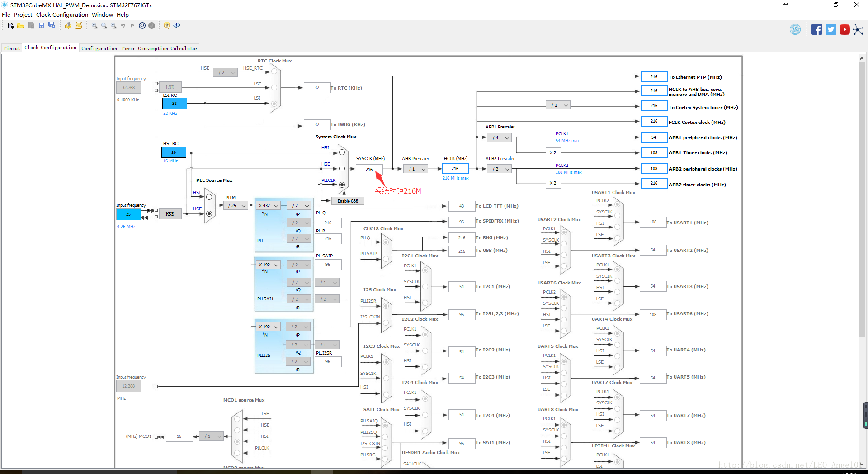Open the Clock Configuration menu

click(62, 15)
